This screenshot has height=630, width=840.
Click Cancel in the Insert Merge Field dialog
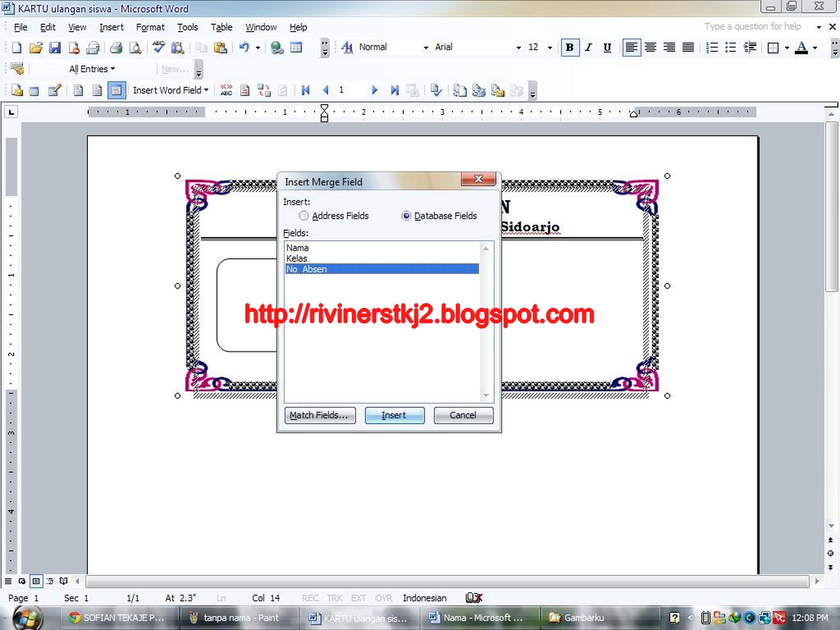[463, 415]
